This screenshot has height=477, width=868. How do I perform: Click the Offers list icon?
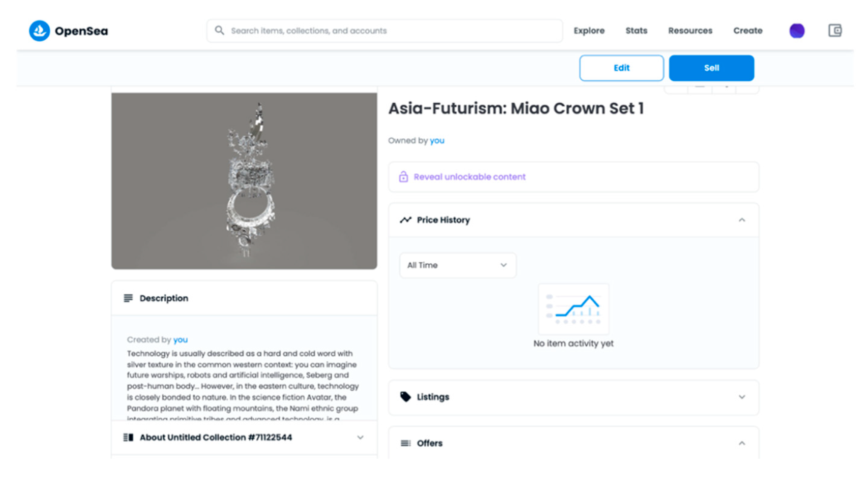405,443
